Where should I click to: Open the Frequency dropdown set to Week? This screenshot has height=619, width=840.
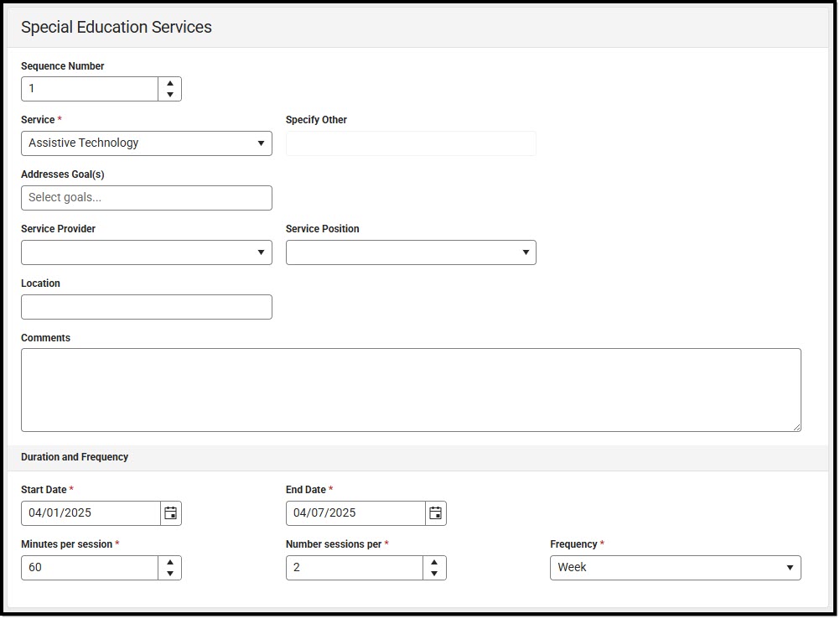[x=675, y=568]
